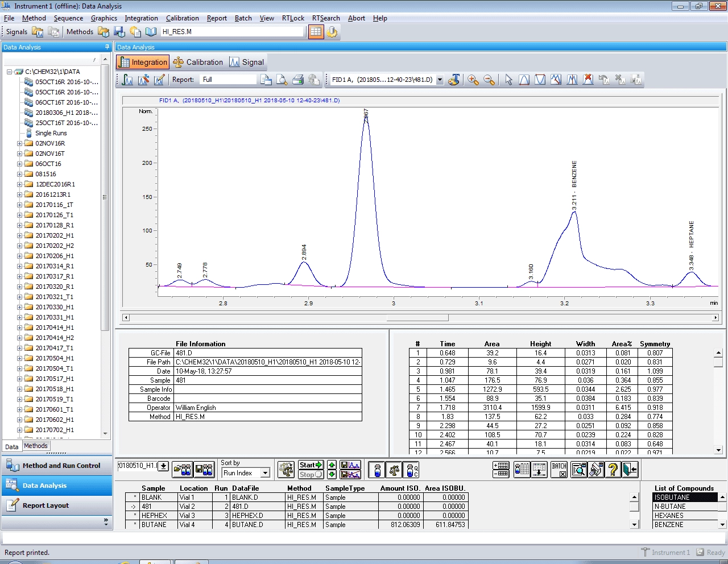Open the Report Layout view

point(45,505)
